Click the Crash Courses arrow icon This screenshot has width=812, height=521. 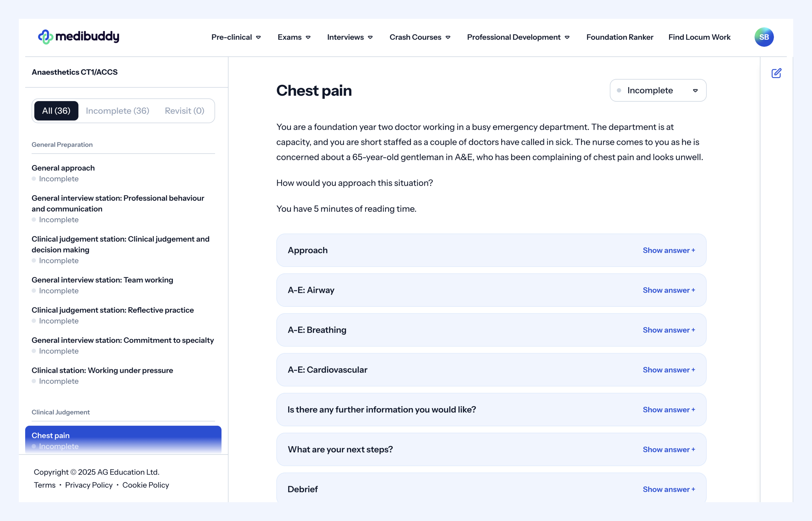tap(448, 38)
